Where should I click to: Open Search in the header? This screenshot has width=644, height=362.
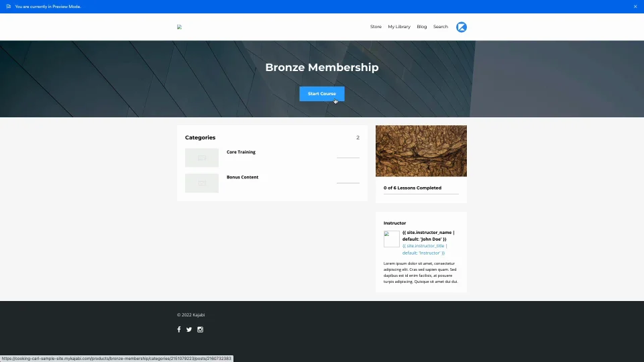coord(440,27)
